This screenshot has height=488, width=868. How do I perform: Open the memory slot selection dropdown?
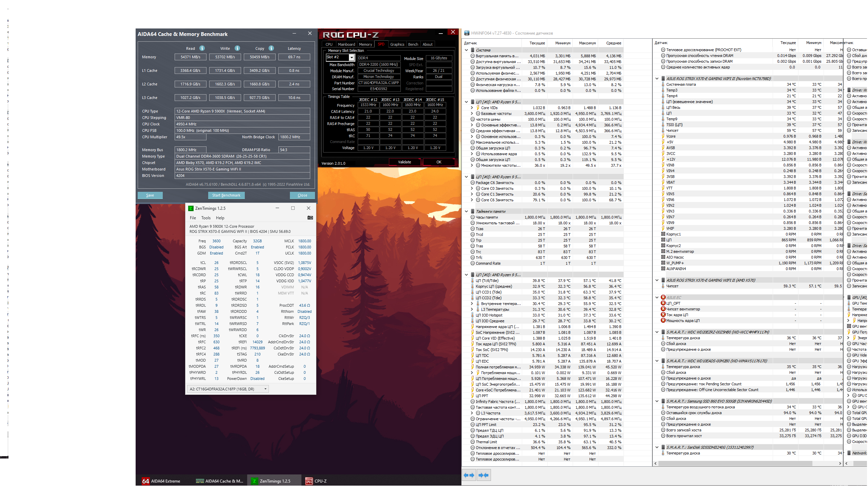coord(352,58)
